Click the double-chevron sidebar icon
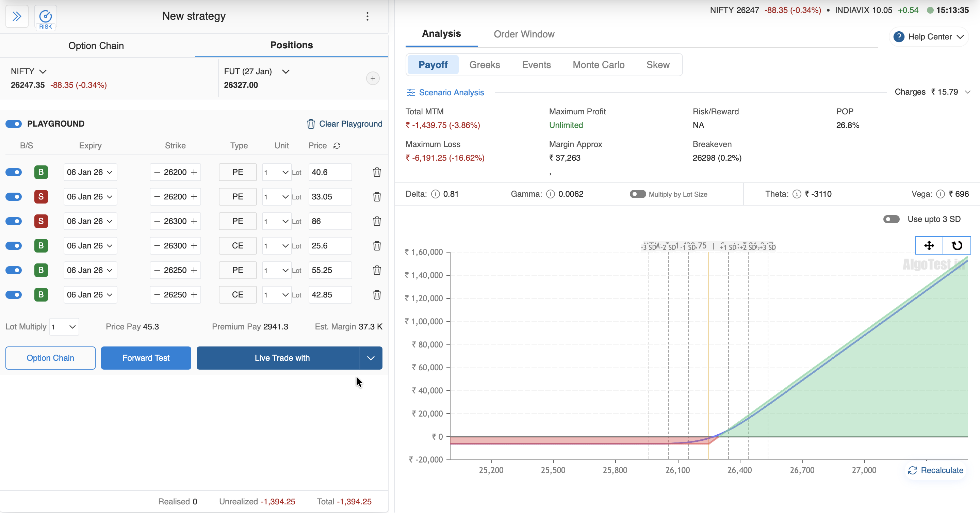 [17, 16]
